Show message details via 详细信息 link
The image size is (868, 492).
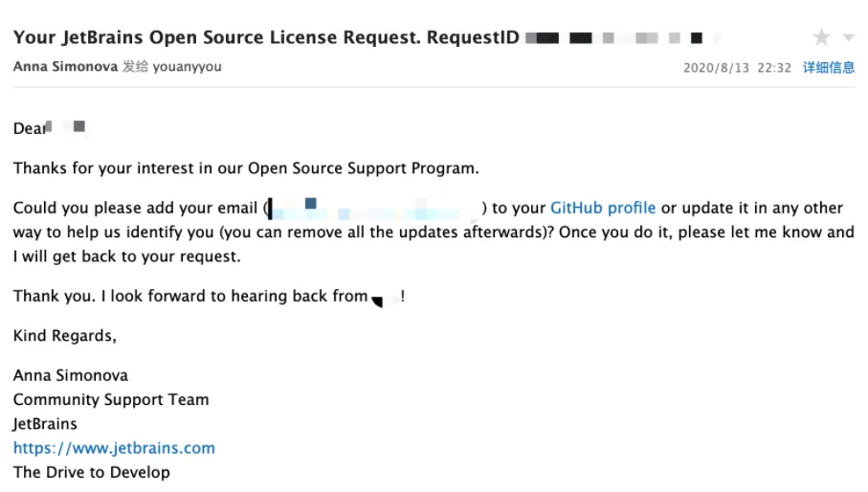coord(828,68)
